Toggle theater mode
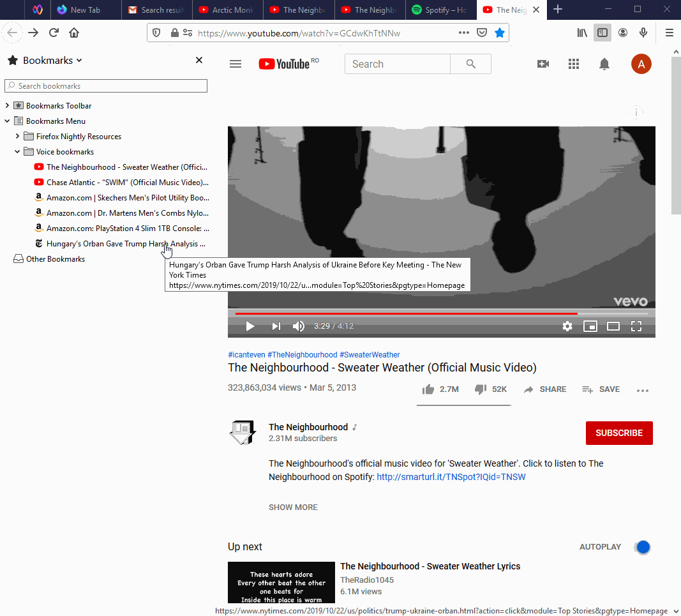Screen dimensions: 681x616 click(613, 326)
